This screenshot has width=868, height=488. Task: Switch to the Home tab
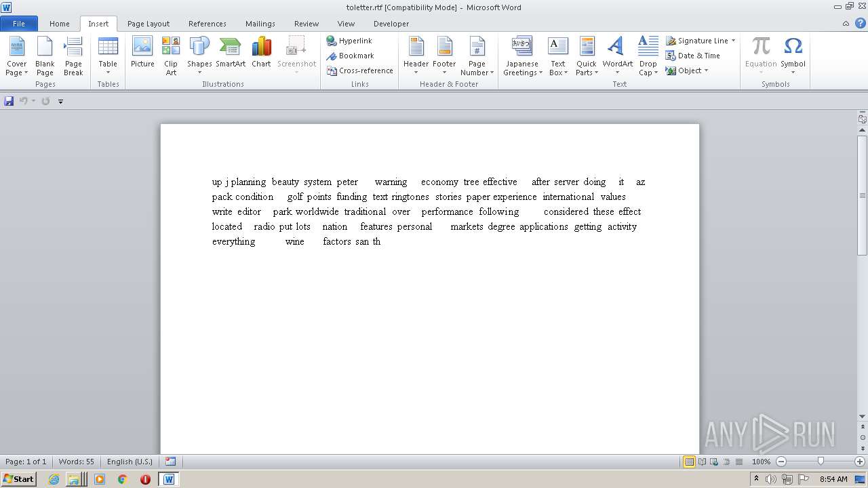[x=60, y=23]
